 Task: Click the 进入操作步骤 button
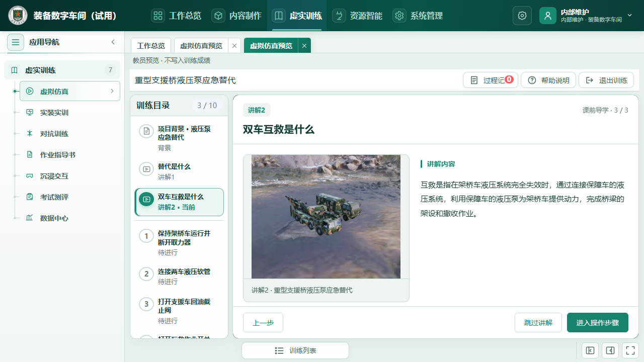598,323
